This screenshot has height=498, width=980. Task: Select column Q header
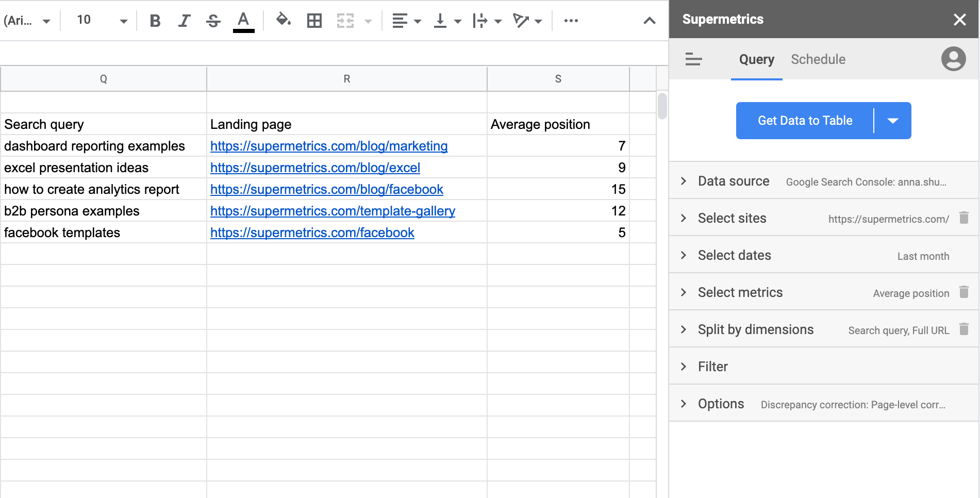[x=104, y=79]
